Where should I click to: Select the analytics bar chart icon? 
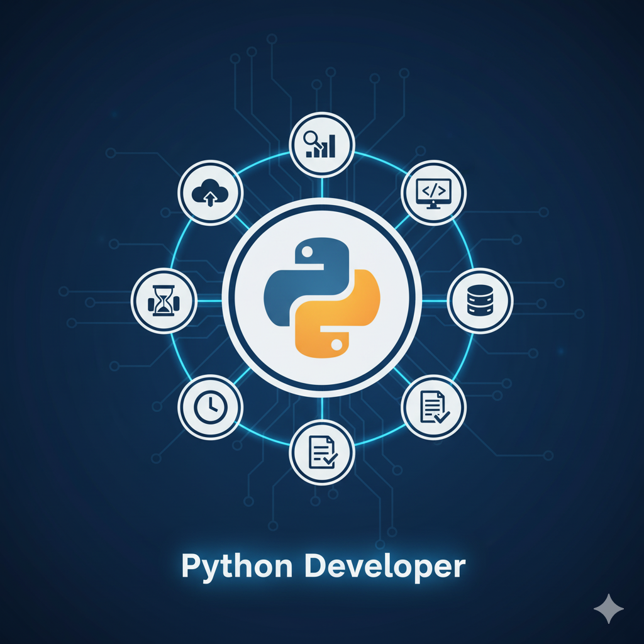click(x=322, y=144)
